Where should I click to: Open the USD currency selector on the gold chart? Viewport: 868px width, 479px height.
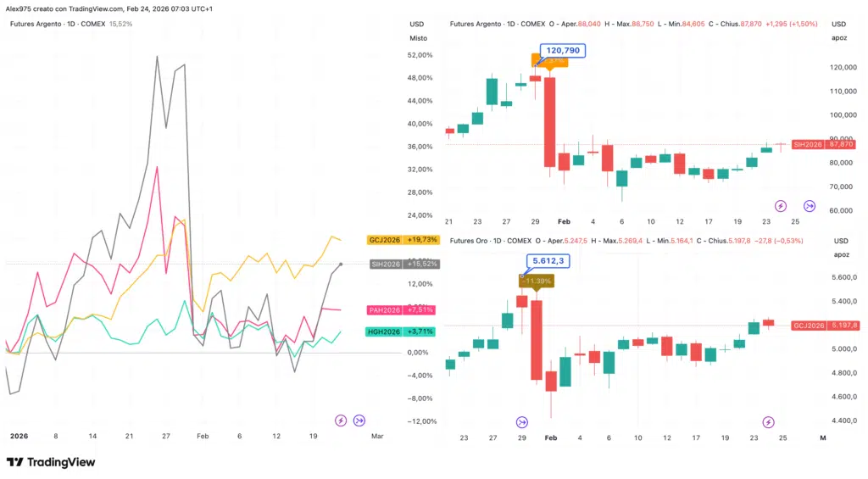(839, 241)
